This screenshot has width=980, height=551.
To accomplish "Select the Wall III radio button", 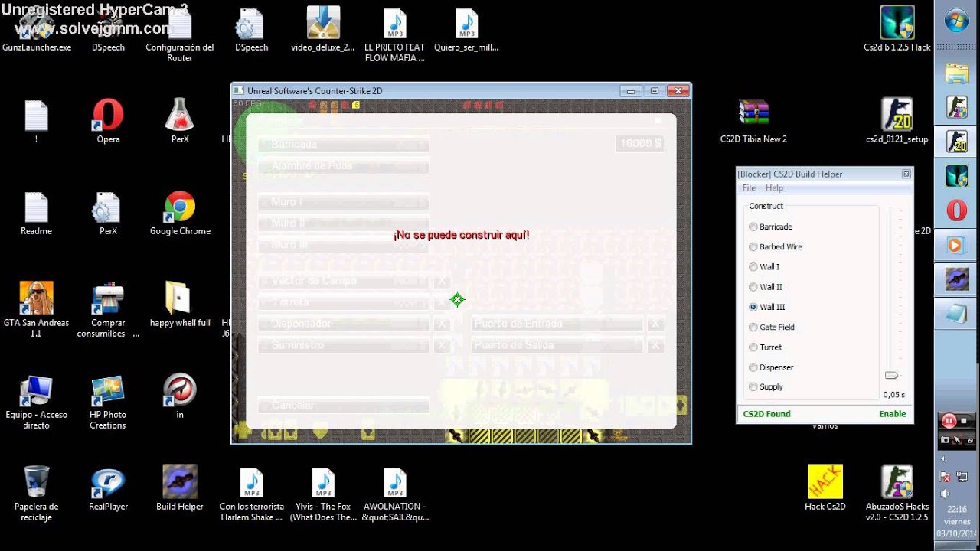I will click(x=767, y=307).
